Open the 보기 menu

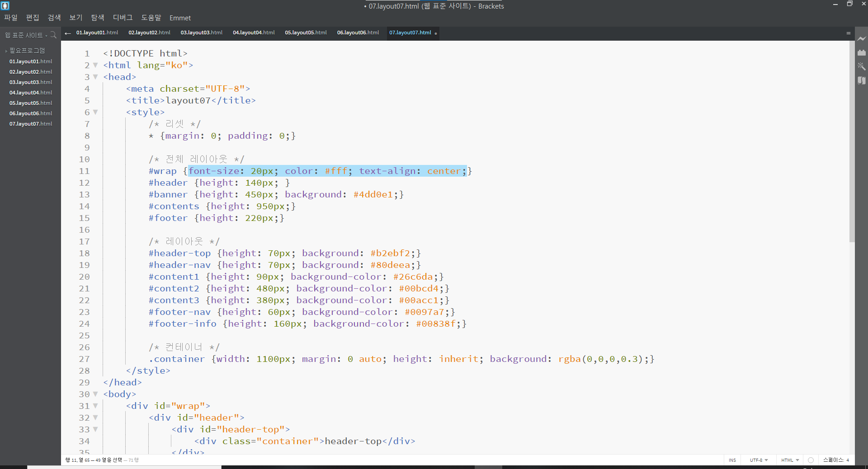click(x=76, y=18)
